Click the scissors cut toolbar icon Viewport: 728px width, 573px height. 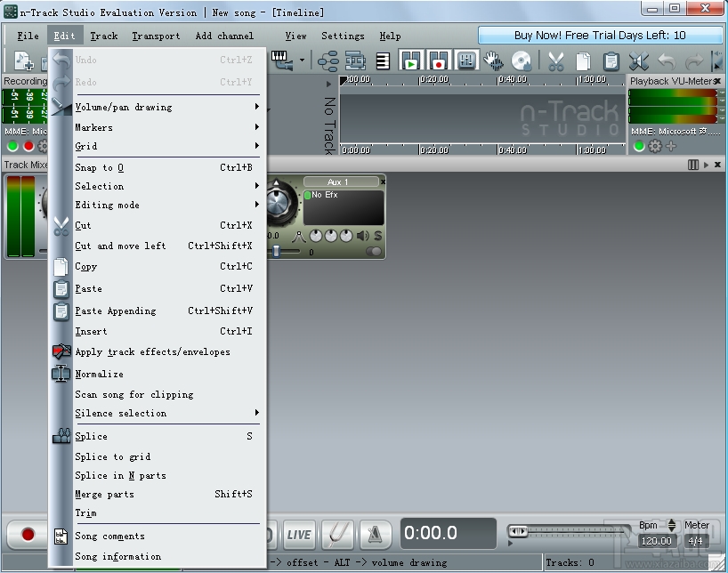coord(555,61)
